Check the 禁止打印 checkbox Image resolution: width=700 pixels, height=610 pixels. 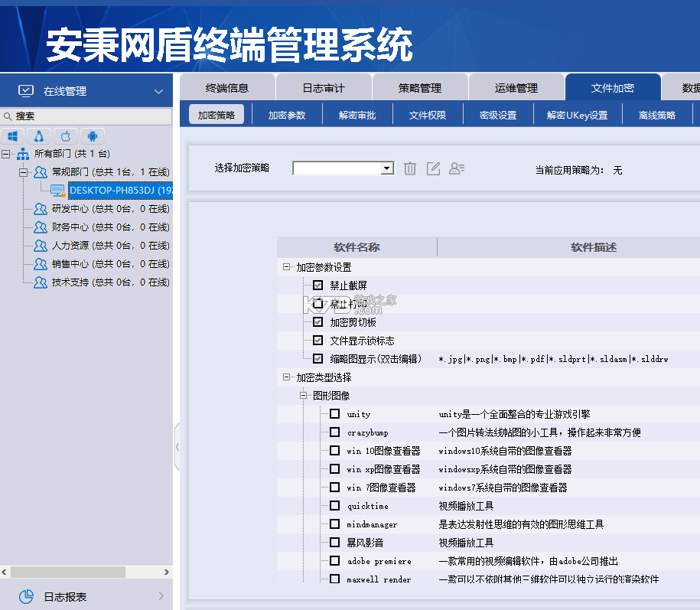pos(317,304)
